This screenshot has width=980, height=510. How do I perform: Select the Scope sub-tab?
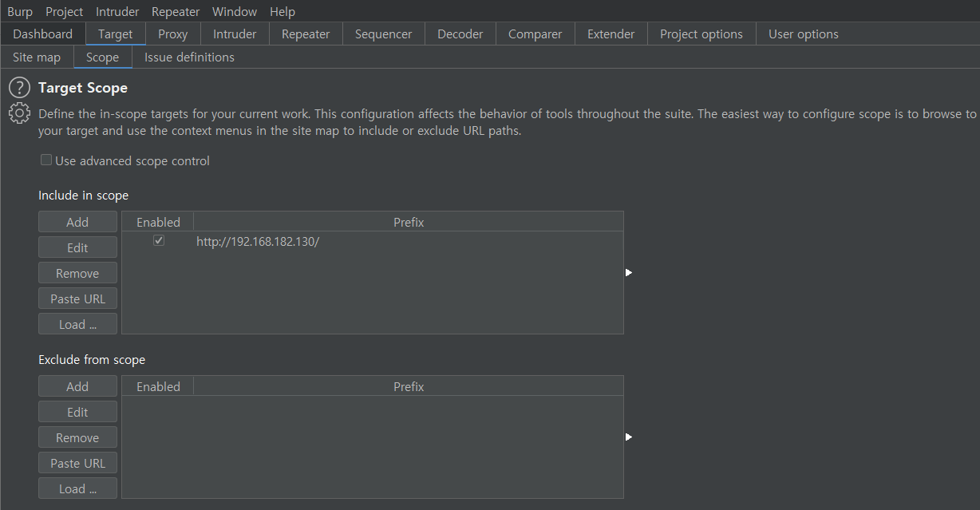click(x=103, y=57)
